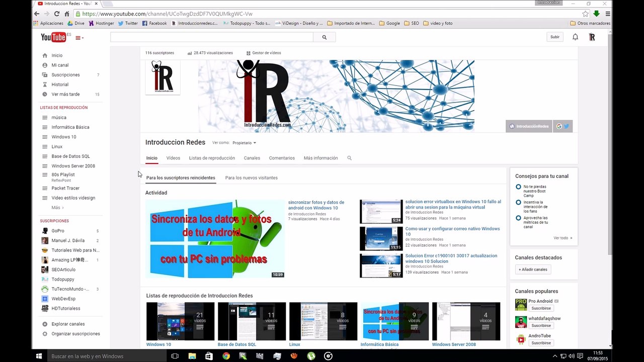Open the SEO bookmarks folder
The height and width of the screenshot is (362, 644).
pyautogui.click(x=411, y=23)
